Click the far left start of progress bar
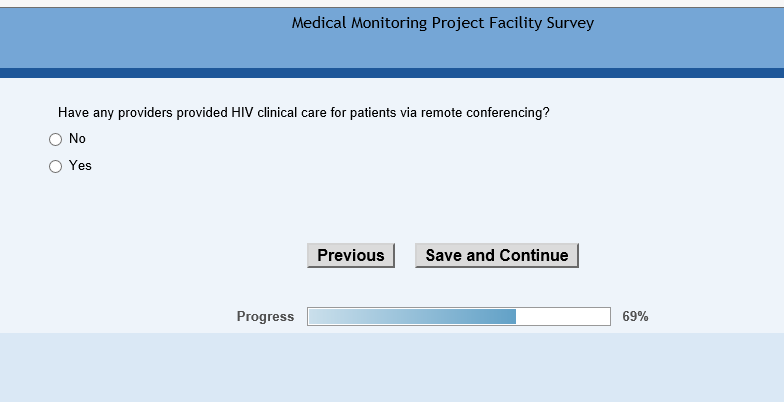The image size is (784, 402). (312, 317)
